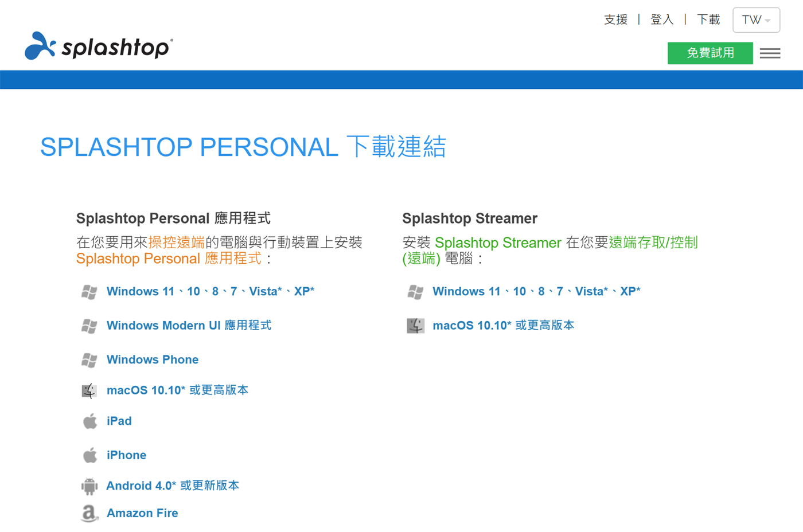This screenshot has height=532, width=803.
Task: Open the hamburger menu icon
Action: [770, 53]
